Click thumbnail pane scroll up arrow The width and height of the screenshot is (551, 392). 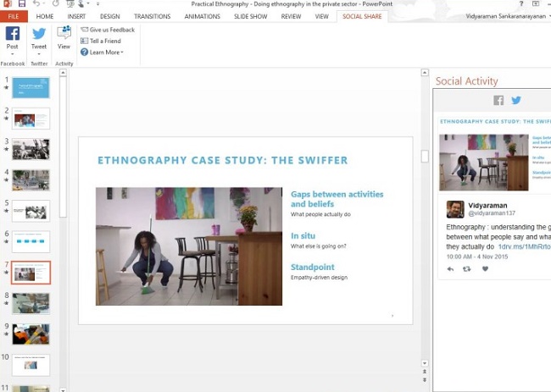tap(63, 73)
